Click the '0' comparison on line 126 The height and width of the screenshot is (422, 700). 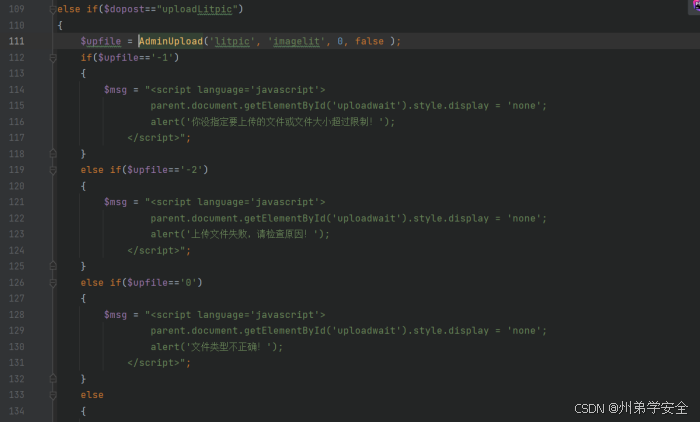(x=188, y=283)
